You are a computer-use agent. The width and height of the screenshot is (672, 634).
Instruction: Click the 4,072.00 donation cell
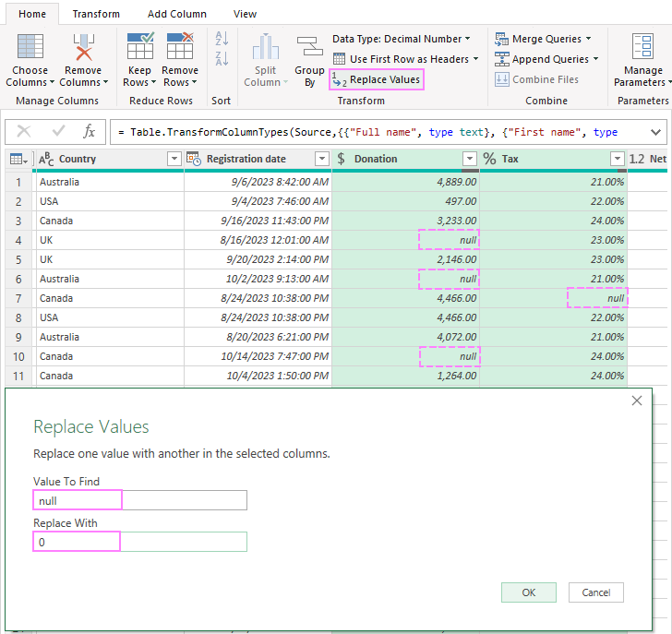(x=405, y=337)
